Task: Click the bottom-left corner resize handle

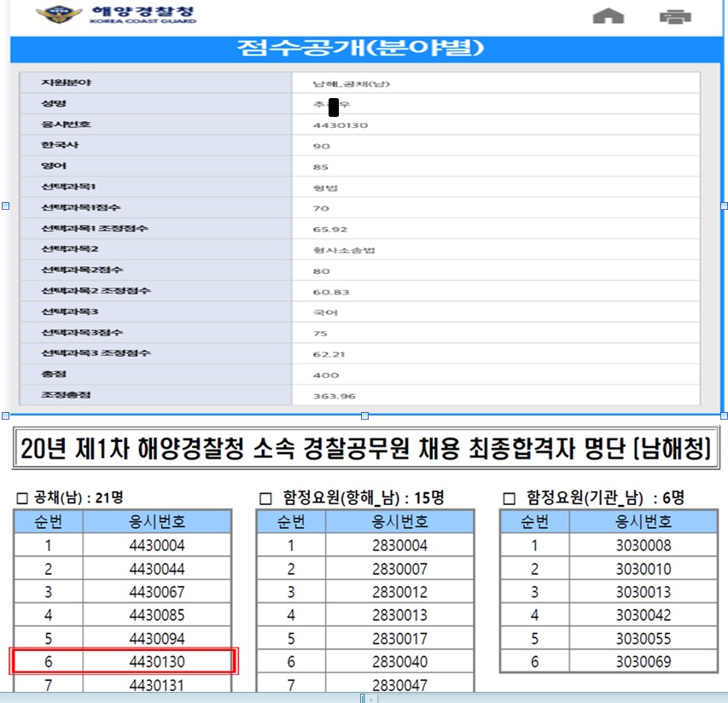Action: pos(6,415)
